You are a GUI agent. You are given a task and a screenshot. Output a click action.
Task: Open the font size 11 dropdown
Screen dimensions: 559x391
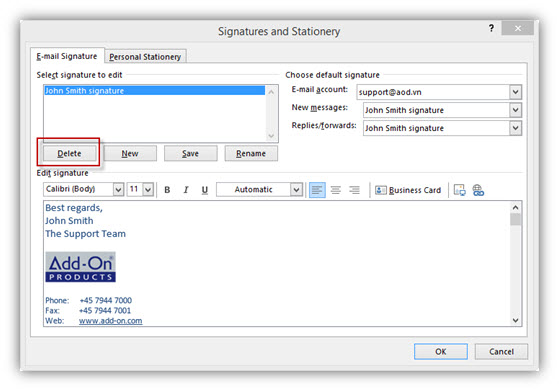tap(148, 190)
